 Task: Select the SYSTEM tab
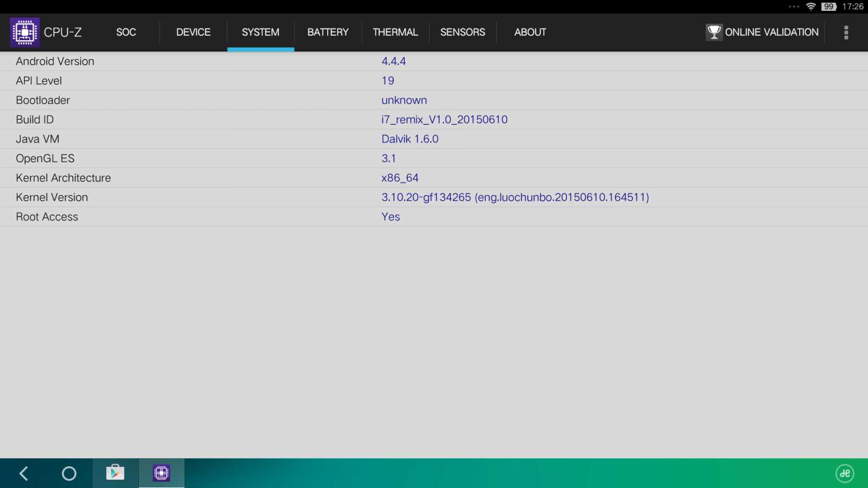(260, 32)
